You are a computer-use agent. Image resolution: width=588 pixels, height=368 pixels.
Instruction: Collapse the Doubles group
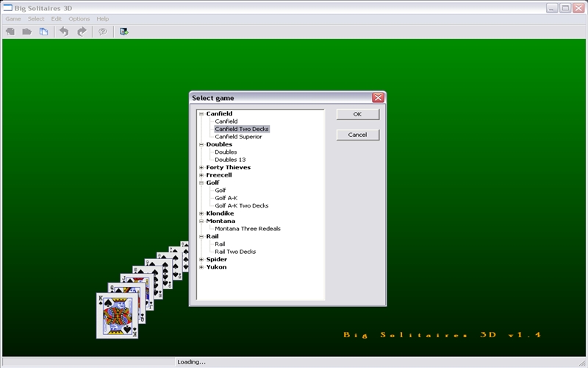(x=201, y=144)
